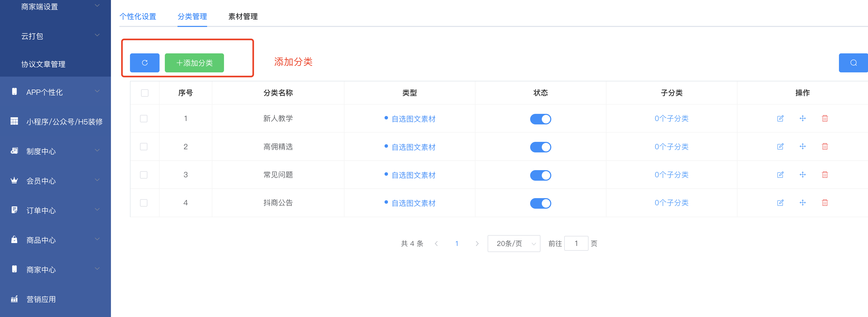
Task: Open 0个子分类 link for 高佣精选
Action: (x=671, y=147)
